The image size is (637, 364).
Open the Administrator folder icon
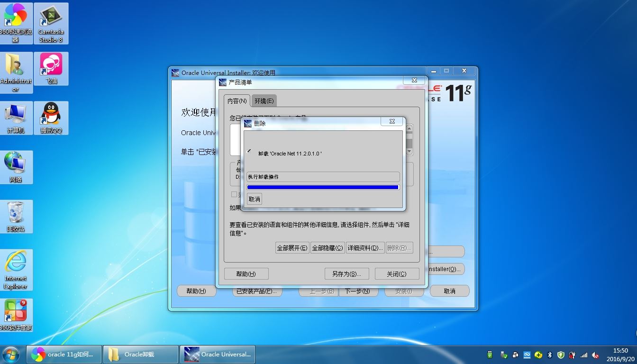[16, 73]
